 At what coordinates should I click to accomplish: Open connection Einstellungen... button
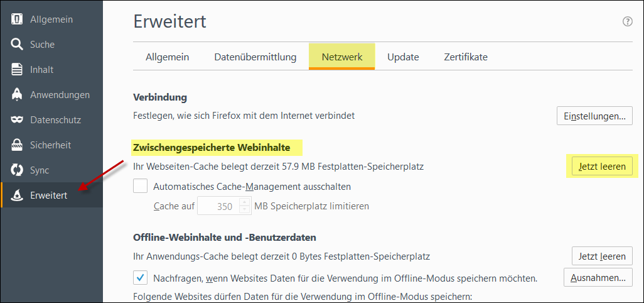(594, 116)
